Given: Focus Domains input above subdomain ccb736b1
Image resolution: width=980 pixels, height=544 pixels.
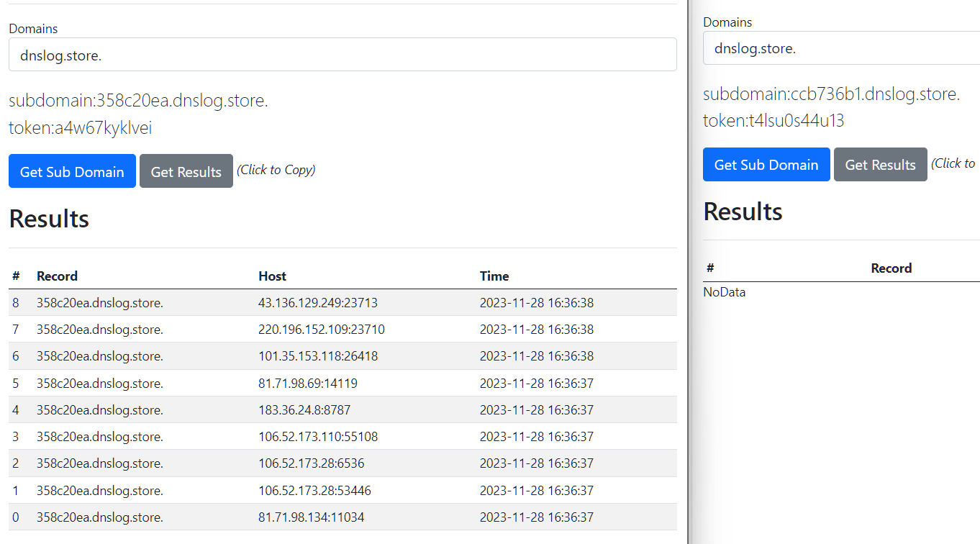Looking at the screenshot, I should (840, 48).
